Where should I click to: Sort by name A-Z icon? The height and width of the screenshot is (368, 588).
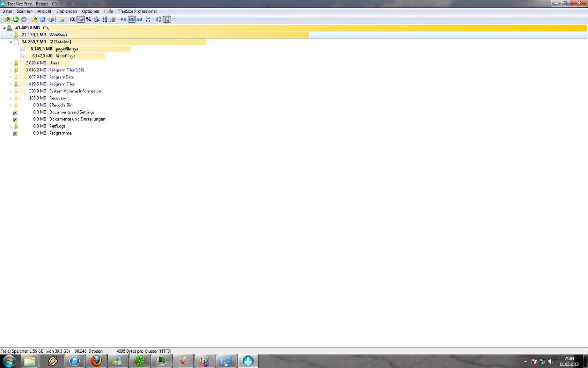coord(158,20)
